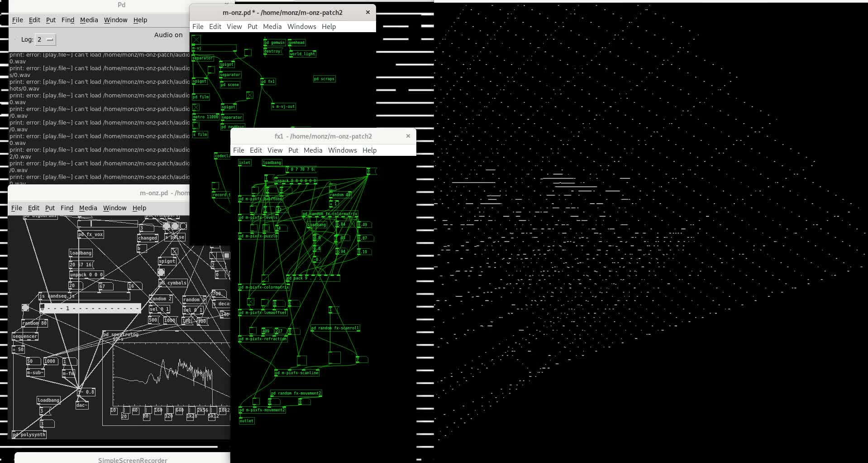Click the bang circle below white spigot
868x463 pixels.
click(x=161, y=272)
